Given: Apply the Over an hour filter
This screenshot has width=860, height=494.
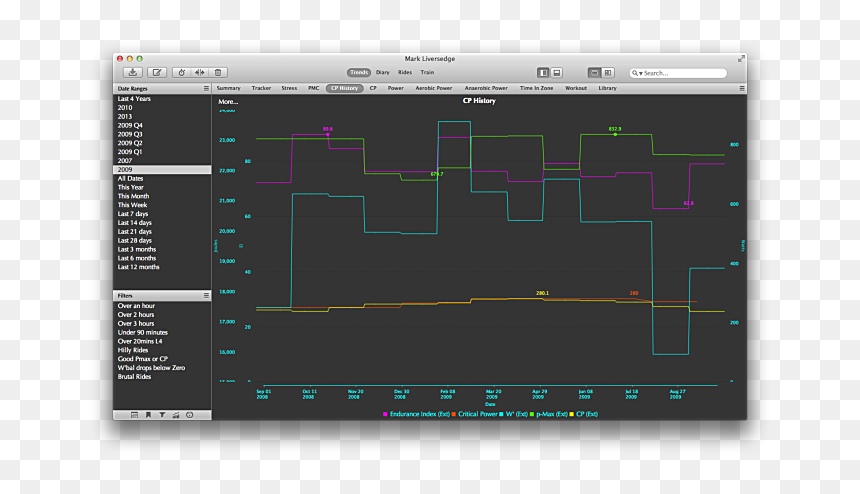Looking at the screenshot, I should [x=162, y=306].
